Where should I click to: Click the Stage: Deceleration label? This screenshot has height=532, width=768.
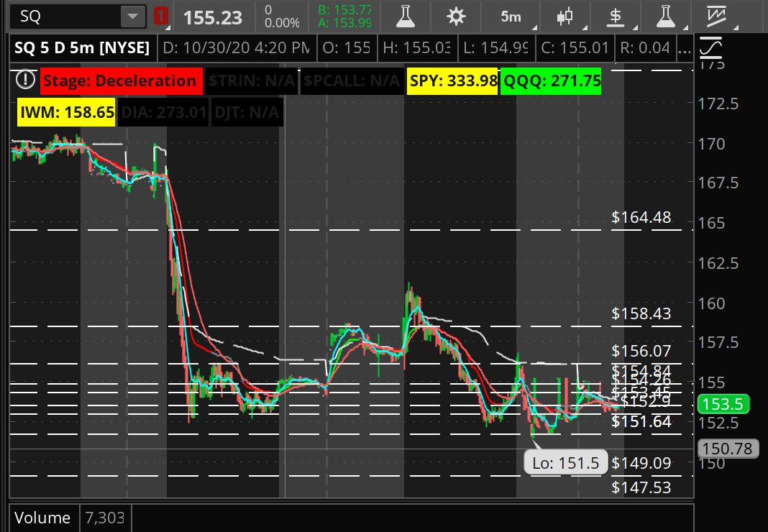pyautogui.click(x=121, y=81)
